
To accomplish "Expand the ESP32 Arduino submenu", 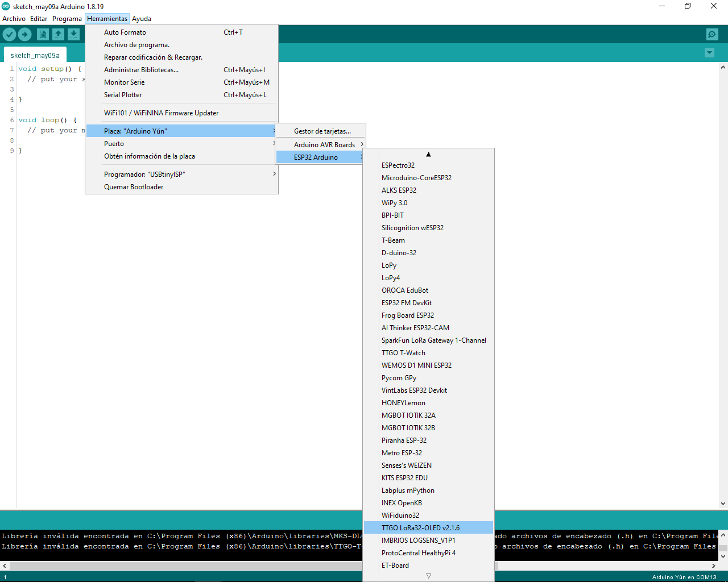I will click(x=320, y=157).
